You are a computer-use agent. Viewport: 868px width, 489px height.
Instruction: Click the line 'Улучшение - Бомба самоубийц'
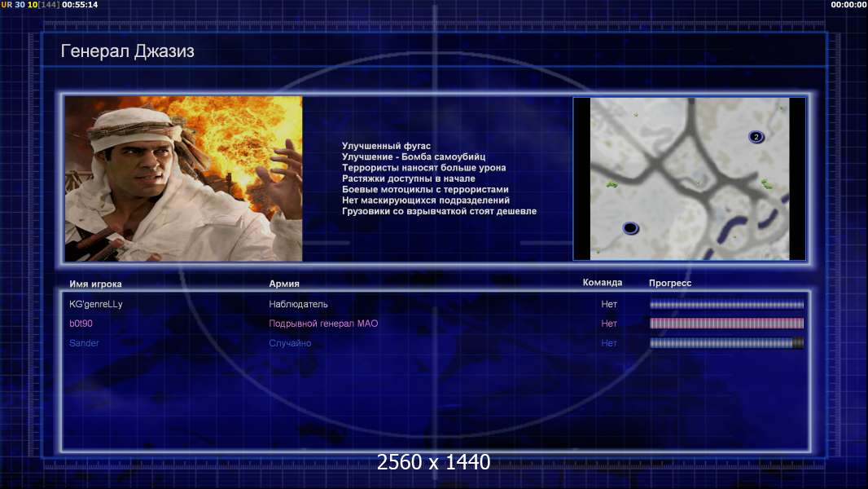pos(414,156)
